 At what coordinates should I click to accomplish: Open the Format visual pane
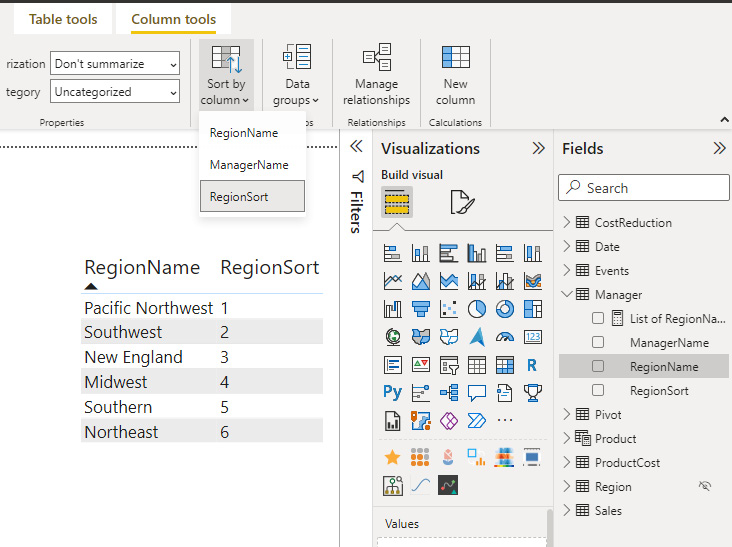462,203
